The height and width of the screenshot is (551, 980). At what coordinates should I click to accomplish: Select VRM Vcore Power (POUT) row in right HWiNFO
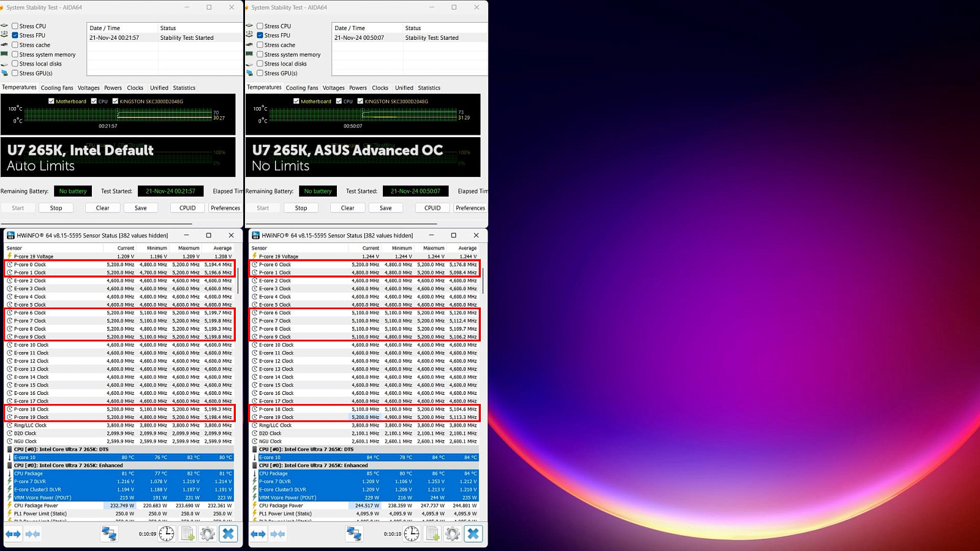coord(364,497)
